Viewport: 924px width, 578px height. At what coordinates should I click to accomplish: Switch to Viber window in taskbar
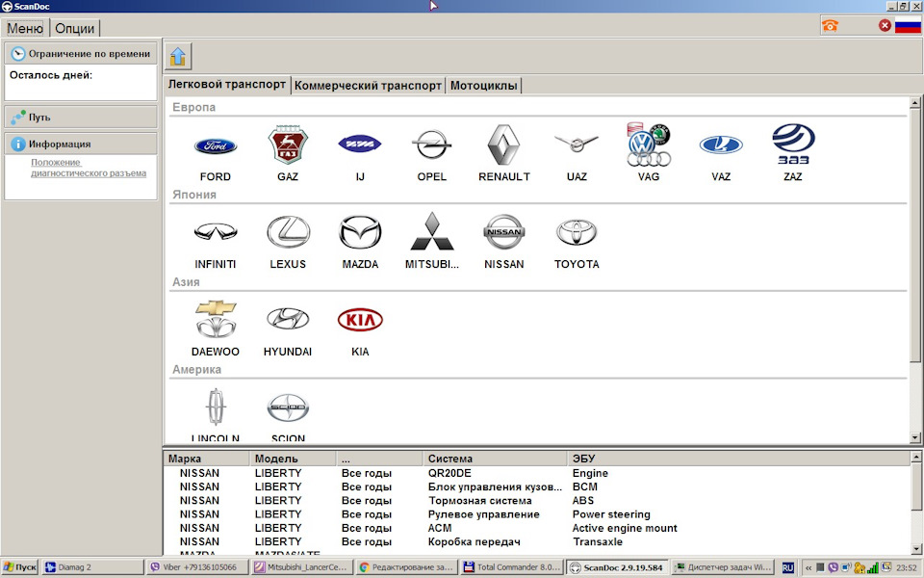pos(197,567)
